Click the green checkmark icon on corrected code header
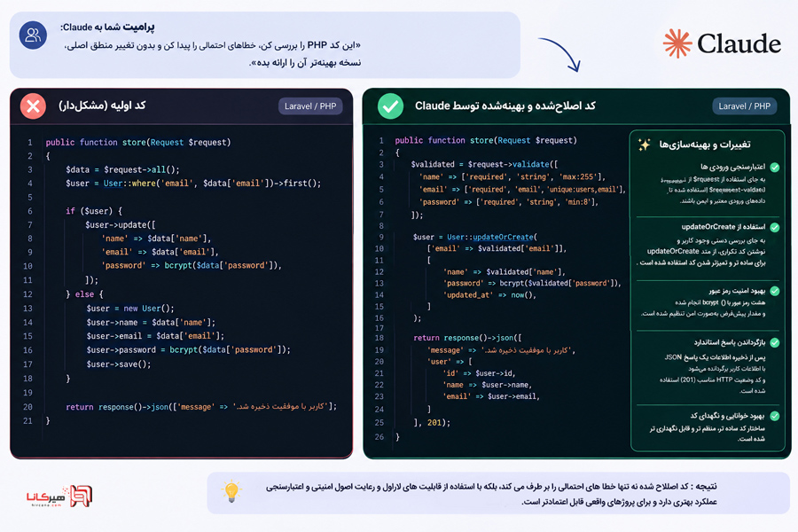This screenshot has height=532, width=798. point(390,106)
